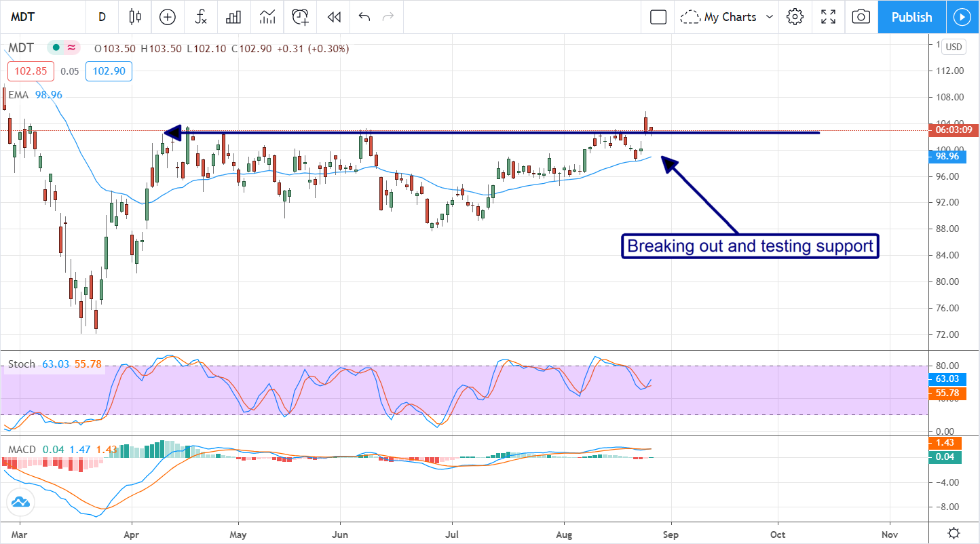Select the MACD indicator legend
Image resolution: width=980 pixels, height=544 pixels.
[22, 449]
